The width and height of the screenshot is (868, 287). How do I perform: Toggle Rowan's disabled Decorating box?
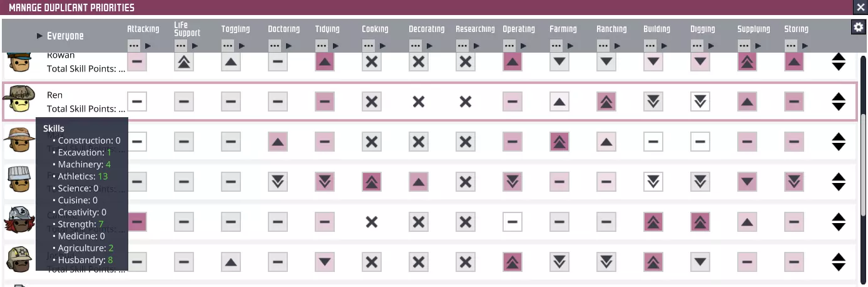419,61
